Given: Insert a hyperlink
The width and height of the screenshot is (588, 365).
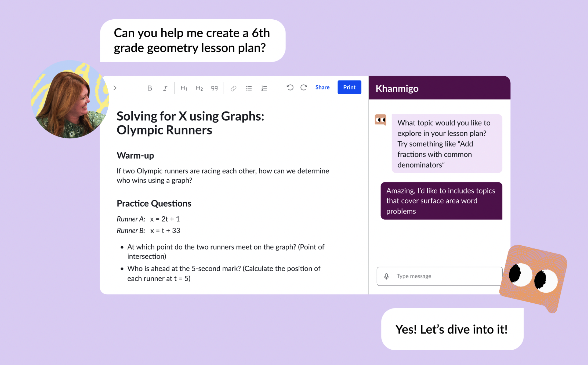Looking at the screenshot, I should (x=233, y=88).
